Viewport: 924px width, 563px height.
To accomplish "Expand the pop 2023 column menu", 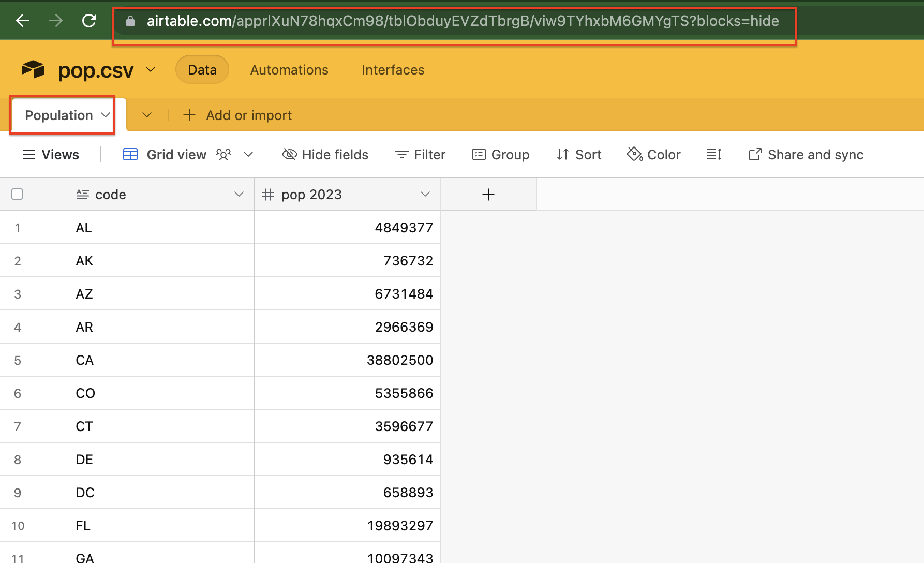I will (x=425, y=194).
